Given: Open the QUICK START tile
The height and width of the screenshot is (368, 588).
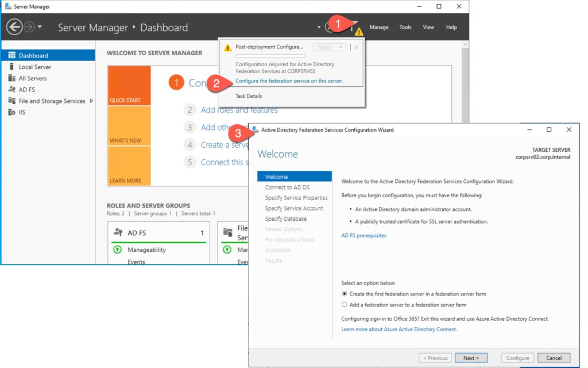Looking at the screenshot, I should coord(129,86).
